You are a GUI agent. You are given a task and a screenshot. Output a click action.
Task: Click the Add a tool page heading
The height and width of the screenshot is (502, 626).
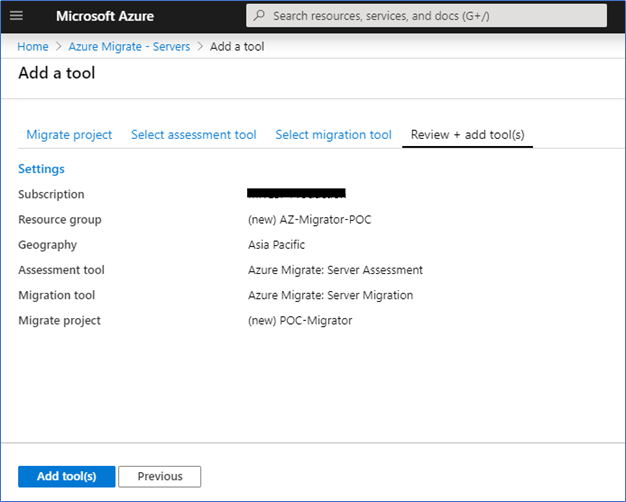(57, 73)
